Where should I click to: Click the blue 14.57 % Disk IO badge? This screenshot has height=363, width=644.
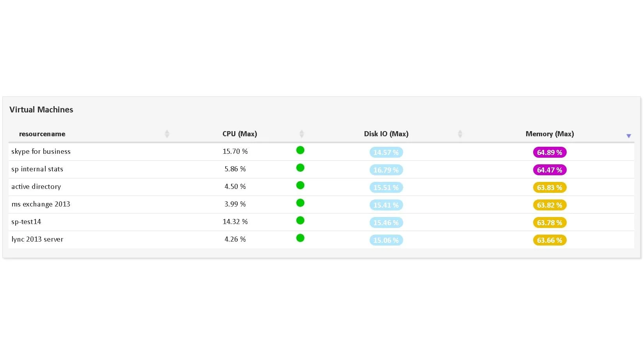[386, 152]
